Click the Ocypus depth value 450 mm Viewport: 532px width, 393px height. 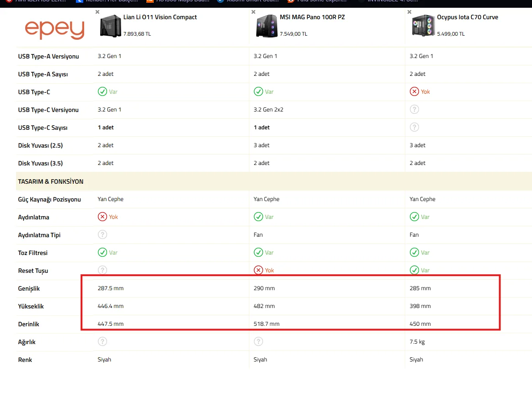click(x=420, y=324)
